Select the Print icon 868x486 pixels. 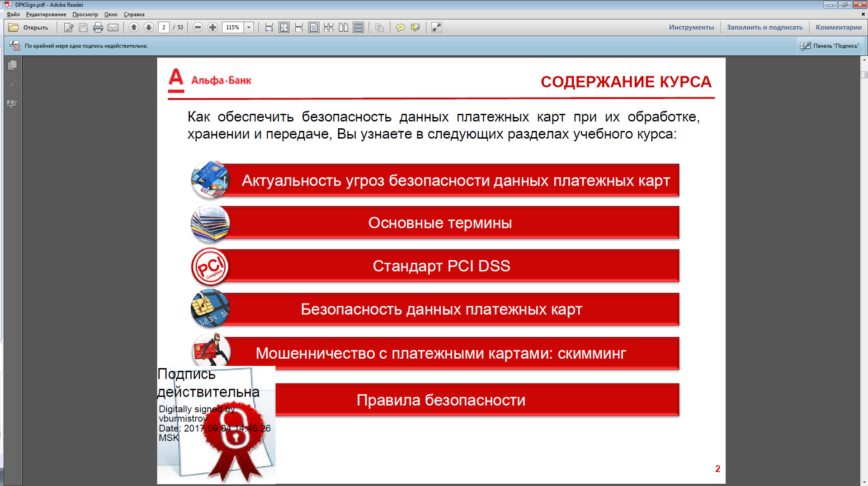98,28
